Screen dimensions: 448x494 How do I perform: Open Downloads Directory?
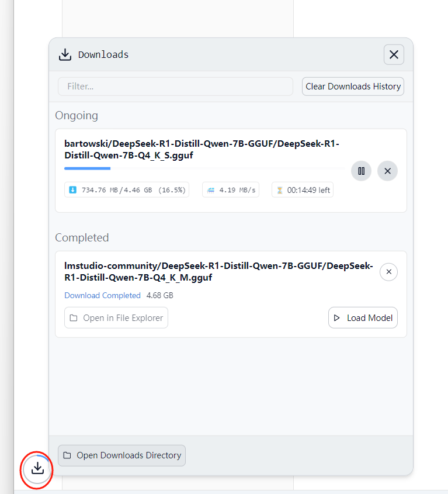(122, 455)
